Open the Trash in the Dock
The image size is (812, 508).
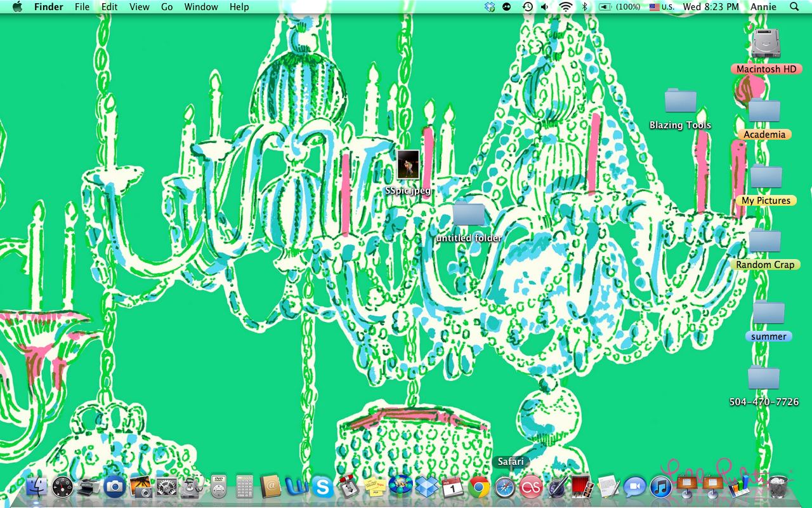[x=778, y=486]
